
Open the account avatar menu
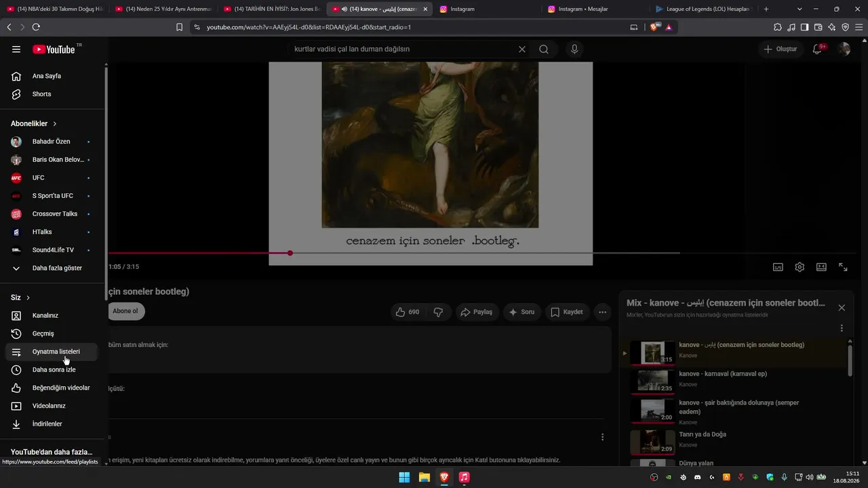(x=844, y=49)
